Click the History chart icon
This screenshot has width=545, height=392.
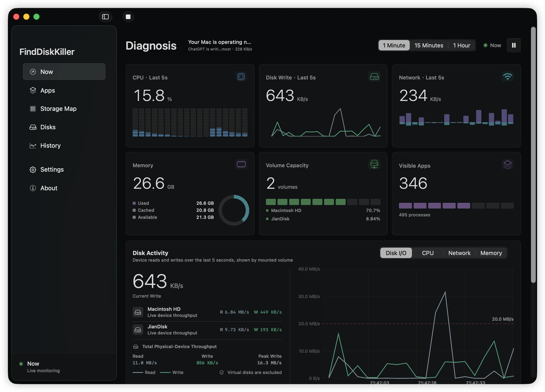pos(33,146)
